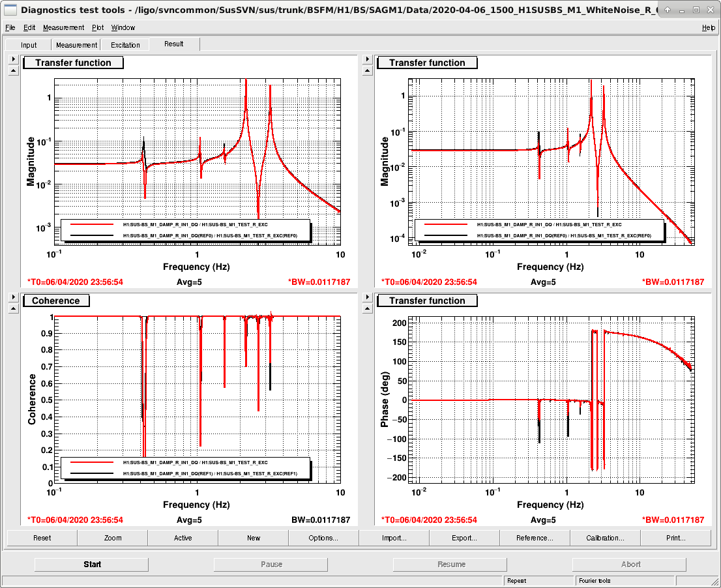Click the Reset button
Screen dimensions: 721x588
coord(42,538)
